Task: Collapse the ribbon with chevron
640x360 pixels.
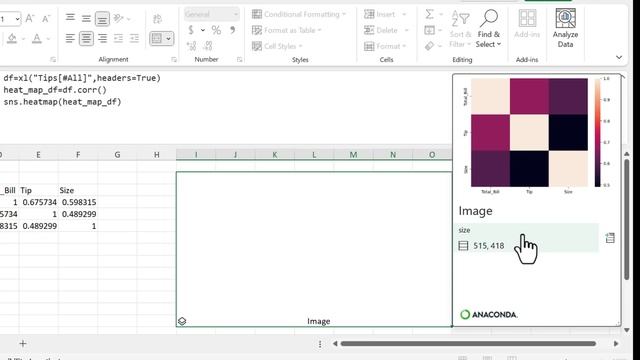Action: 619,57
